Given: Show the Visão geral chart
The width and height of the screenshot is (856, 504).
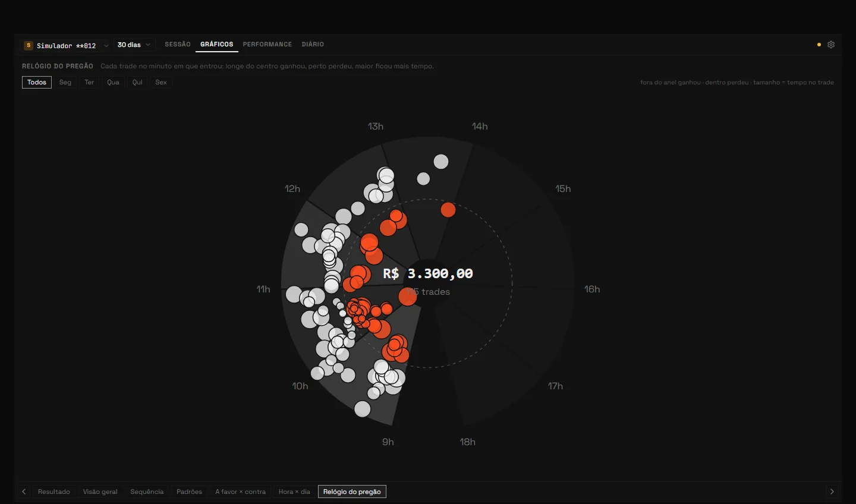Looking at the screenshot, I should (100, 492).
